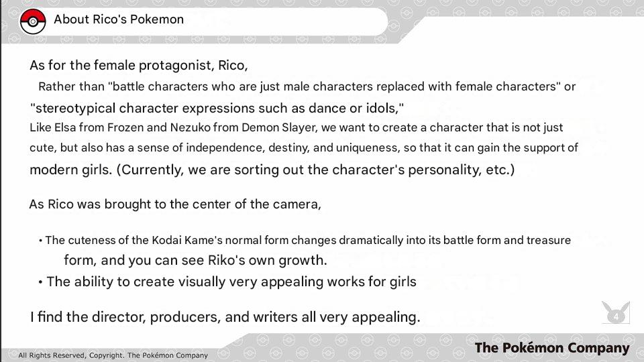Click the line beginning 'cute, but also has a sense'
The width and height of the screenshot is (644, 362).
[x=303, y=147]
